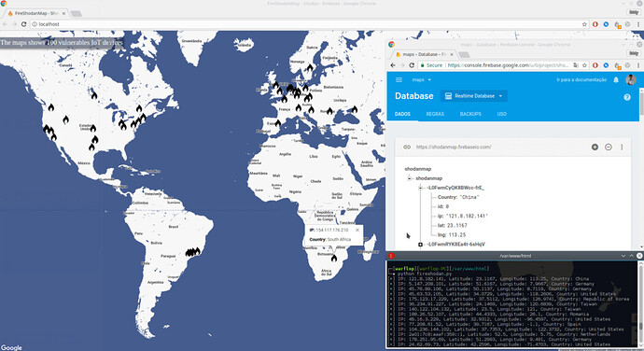Open the maps project dropdown
Viewport: 644px width, 351px height.
[x=422, y=79]
